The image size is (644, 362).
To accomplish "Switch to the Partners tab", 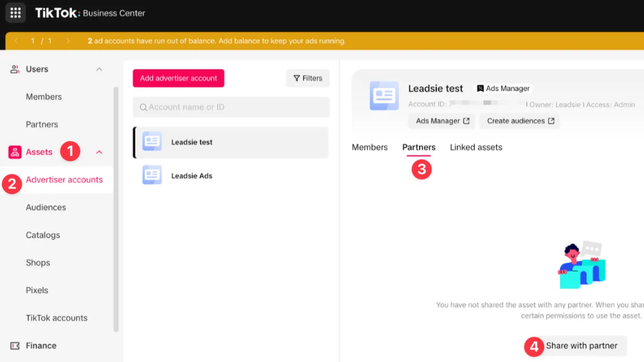I will point(419,147).
